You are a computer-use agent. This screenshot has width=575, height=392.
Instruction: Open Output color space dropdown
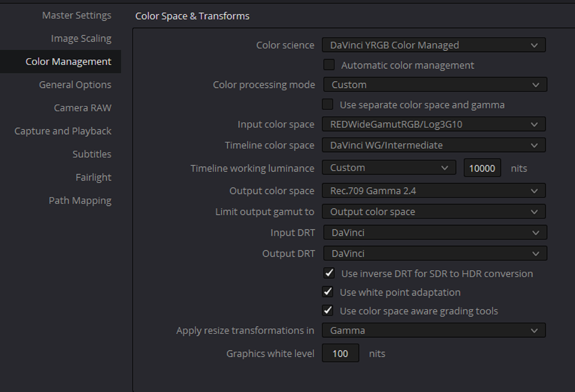point(434,191)
